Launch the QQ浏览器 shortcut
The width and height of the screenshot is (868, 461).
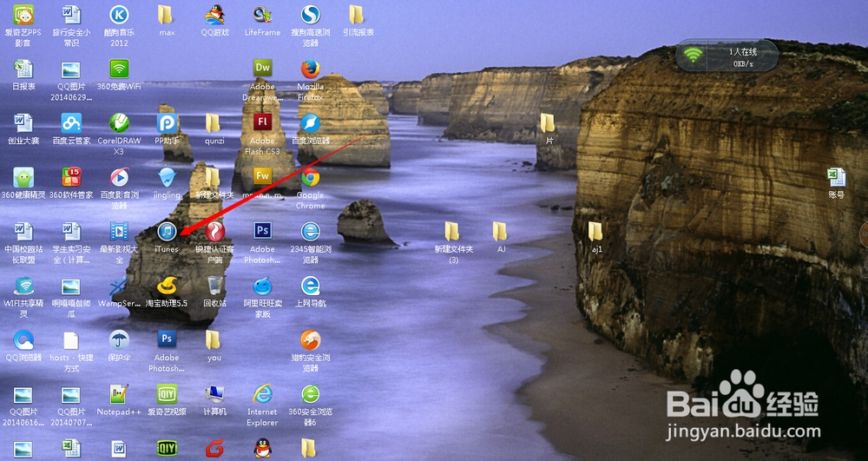(x=23, y=339)
